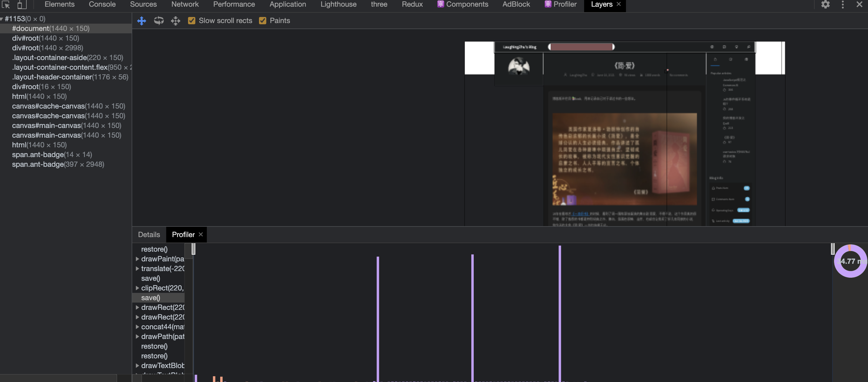Viewport: 868px width, 382px height.
Task: Select the Pan mode tool
Action: coord(142,21)
